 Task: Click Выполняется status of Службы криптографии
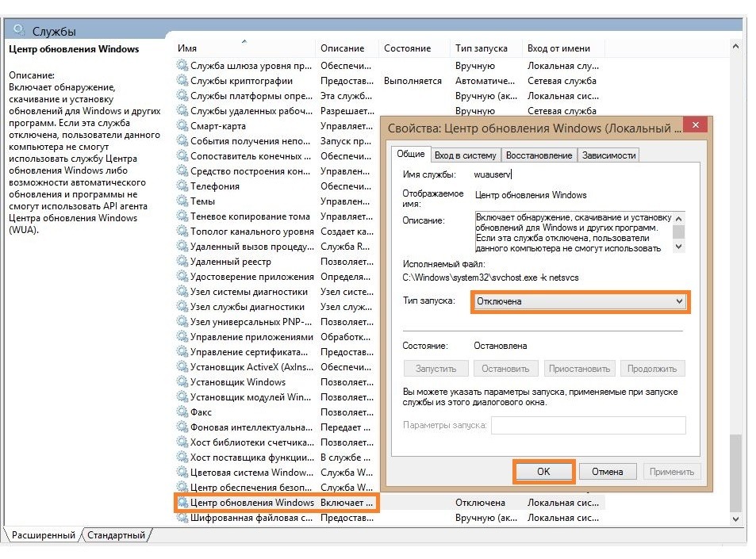[413, 81]
